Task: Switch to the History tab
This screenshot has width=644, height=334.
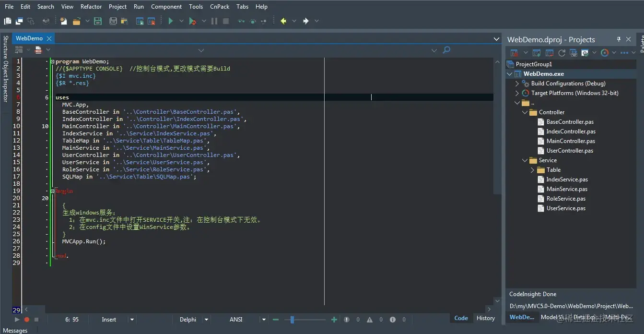Action: click(485, 318)
